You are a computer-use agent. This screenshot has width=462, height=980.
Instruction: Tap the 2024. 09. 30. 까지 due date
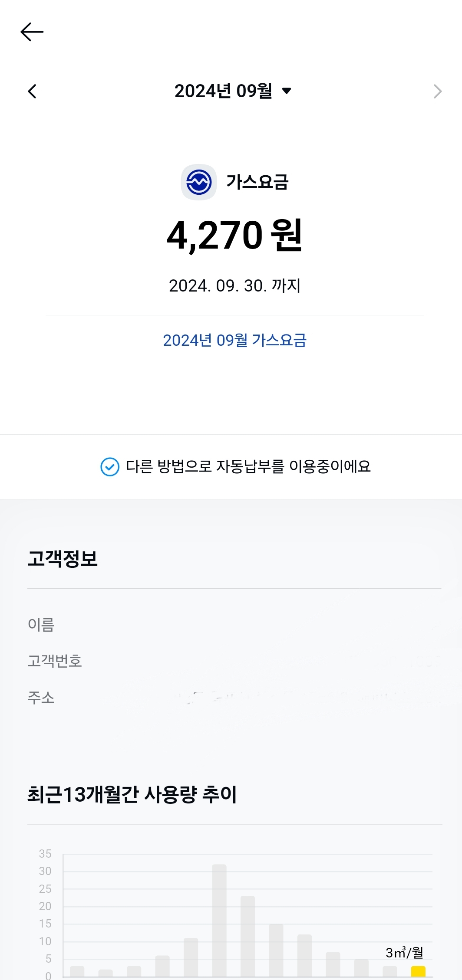click(234, 285)
